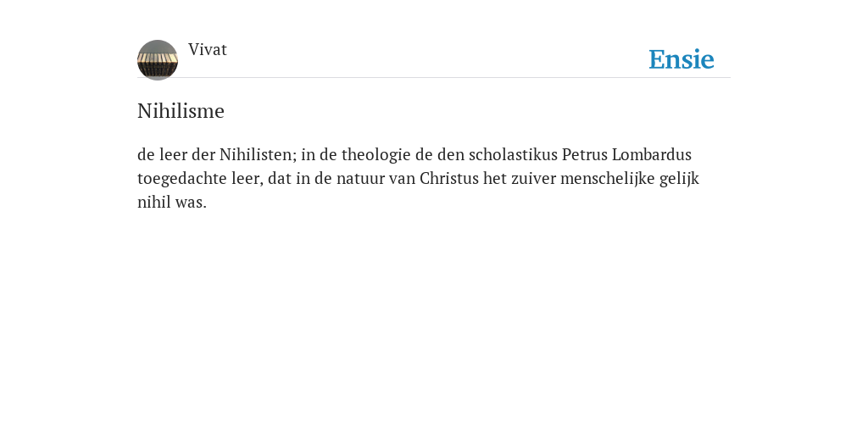Click the header divider line under Vivat

pyautogui.click(x=434, y=78)
